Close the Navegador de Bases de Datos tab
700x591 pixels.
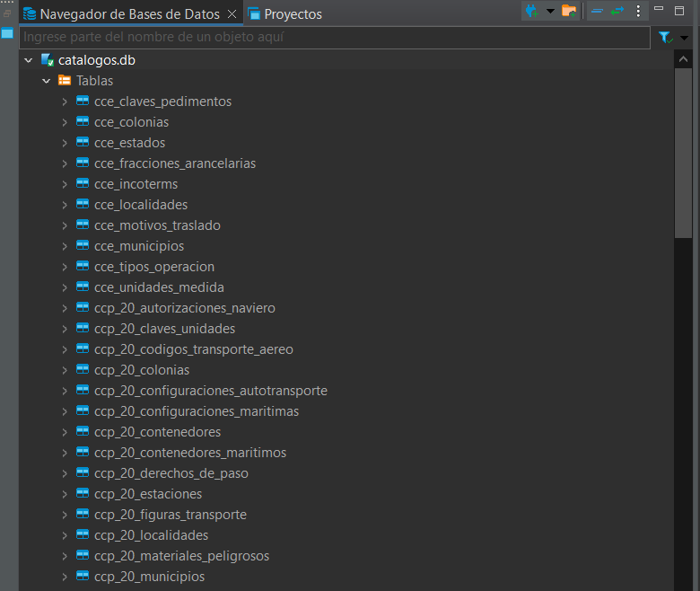pos(231,13)
